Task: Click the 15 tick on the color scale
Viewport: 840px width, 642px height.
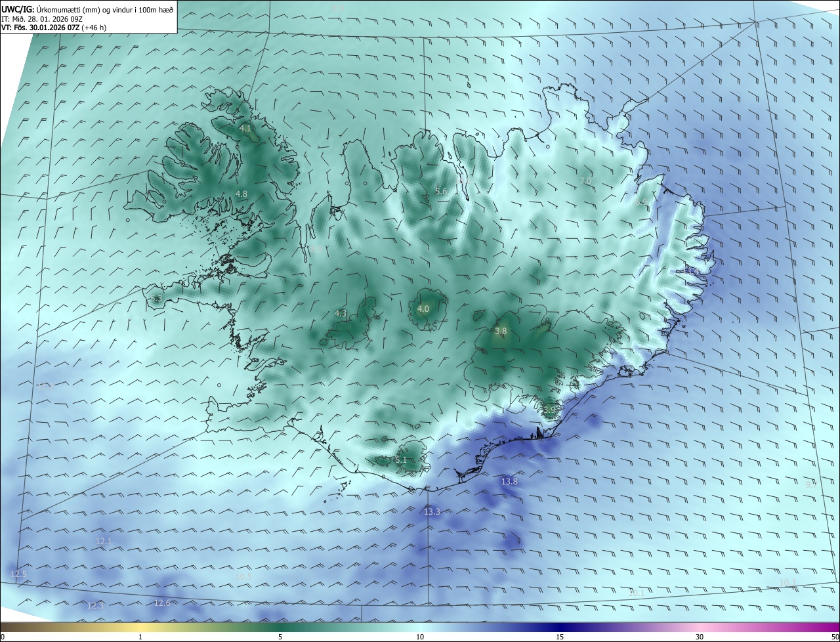Action: pyautogui.click(x=560, y=637)
